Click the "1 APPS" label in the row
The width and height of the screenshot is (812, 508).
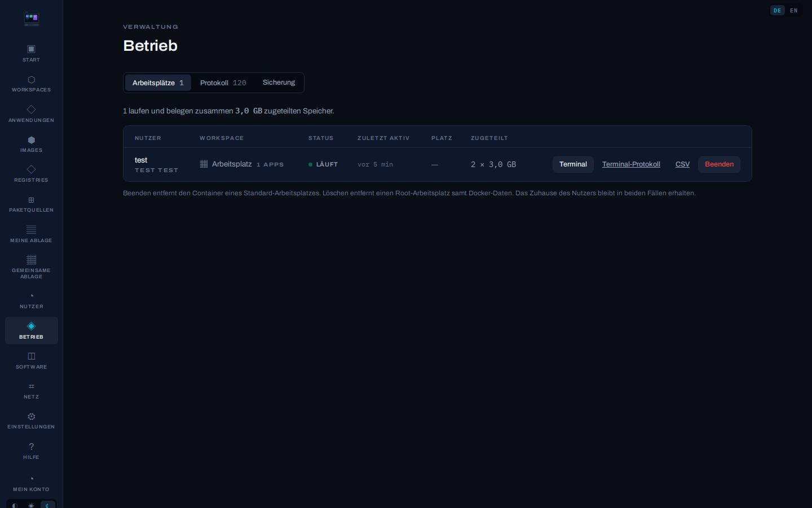(x=270, y=165)
